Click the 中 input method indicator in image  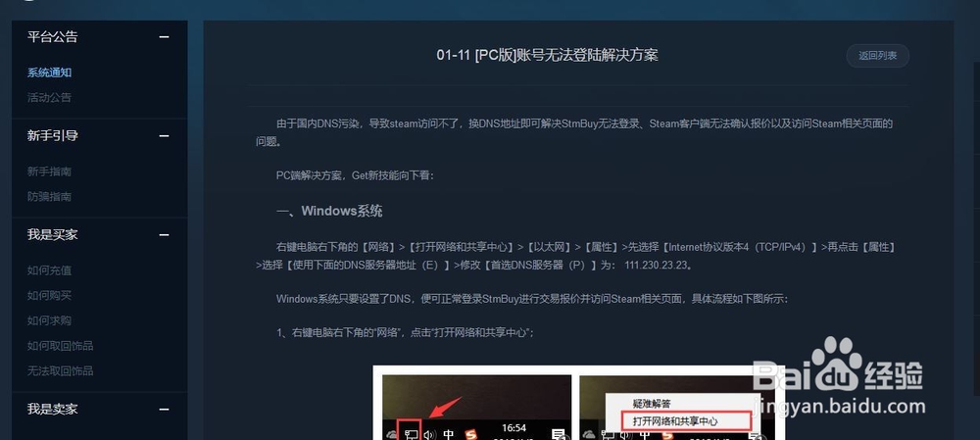(x=449, y=434)
